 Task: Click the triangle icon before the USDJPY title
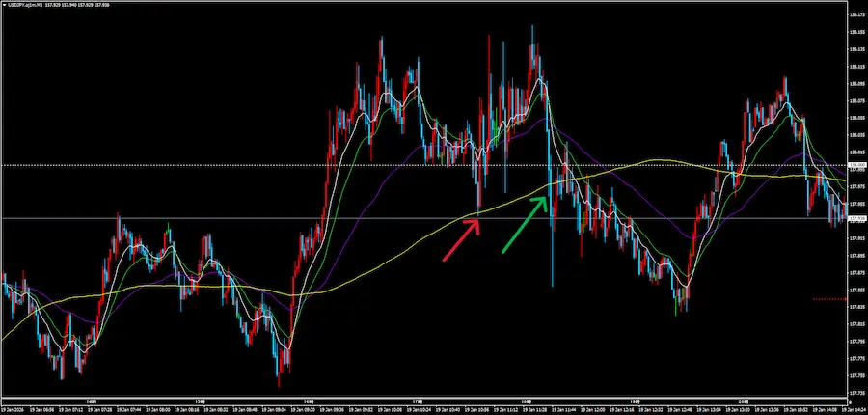[4, 5]
